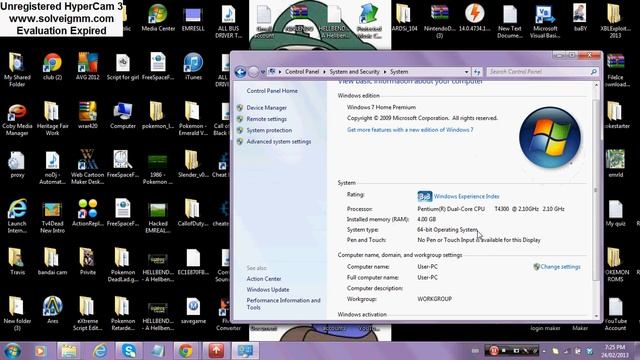Open Device Manager from the sidebar
The width and height of the screenshot is (640, 360).
click(267, 108)
